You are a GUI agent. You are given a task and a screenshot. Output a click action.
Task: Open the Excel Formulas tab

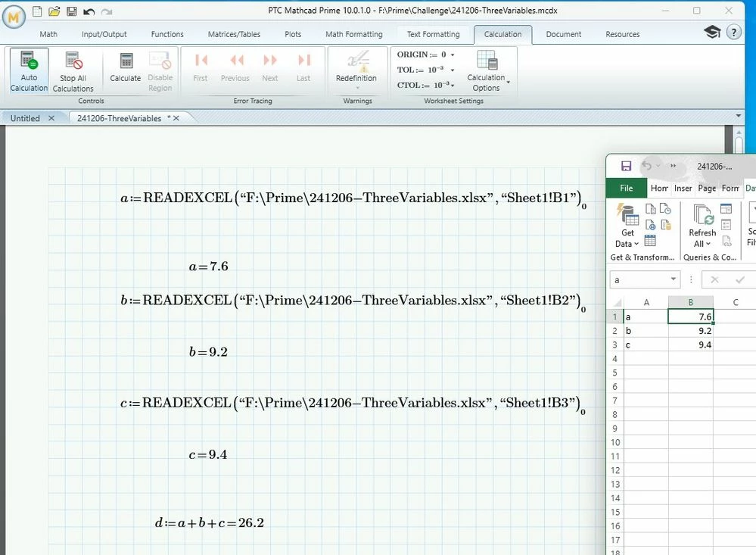[730, 189]
